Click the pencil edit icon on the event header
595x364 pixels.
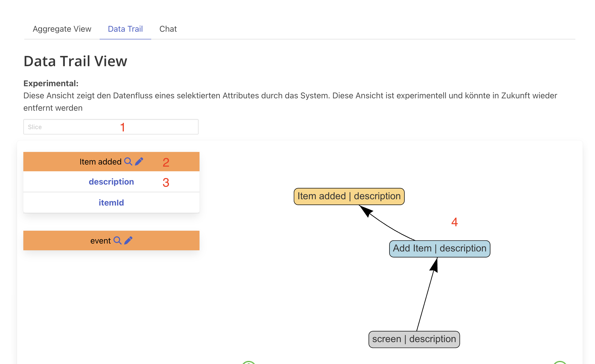tap(128, 240)
